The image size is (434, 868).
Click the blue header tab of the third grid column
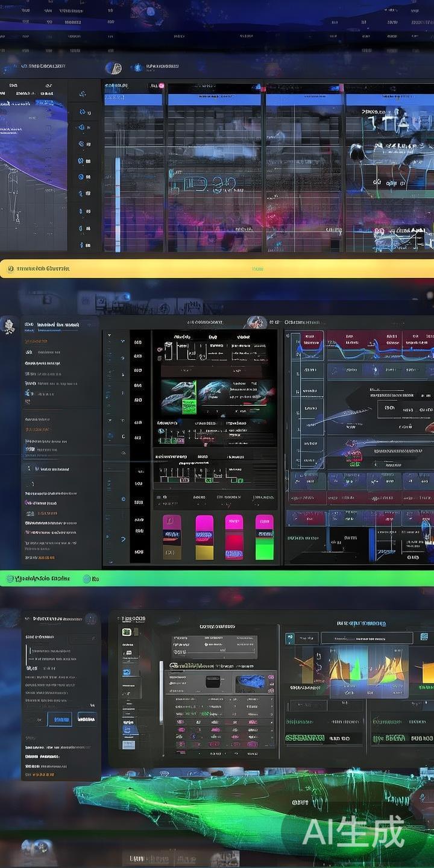[304, 99]
